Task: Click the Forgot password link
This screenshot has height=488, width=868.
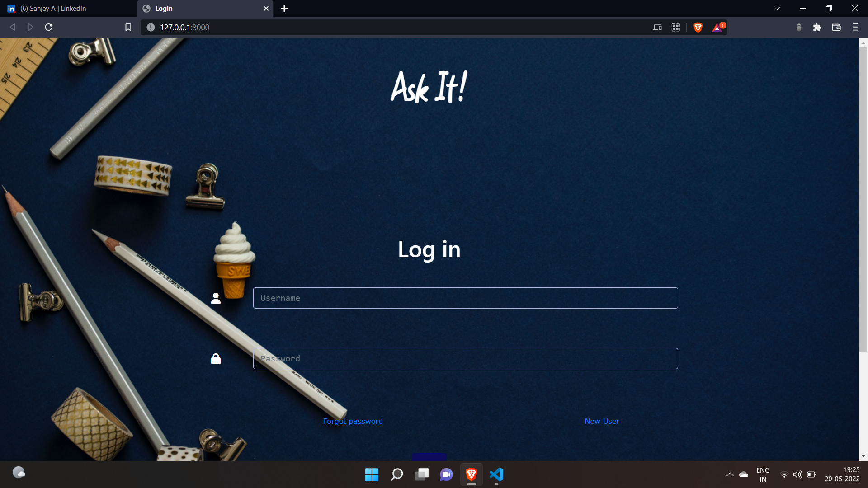Action: (x=353, y=421)
